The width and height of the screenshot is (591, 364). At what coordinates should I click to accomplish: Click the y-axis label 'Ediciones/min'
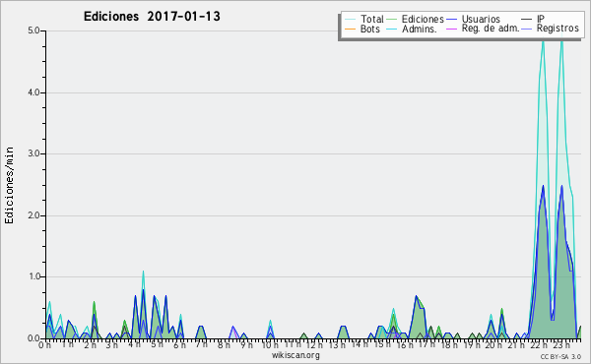click(x=9, y=185)
